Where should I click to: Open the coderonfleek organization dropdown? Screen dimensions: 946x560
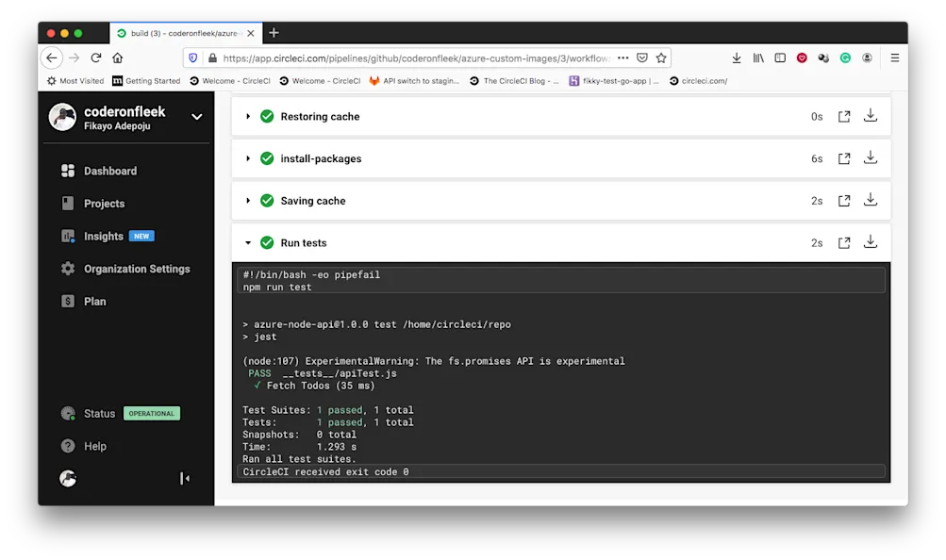coord(197,117)
